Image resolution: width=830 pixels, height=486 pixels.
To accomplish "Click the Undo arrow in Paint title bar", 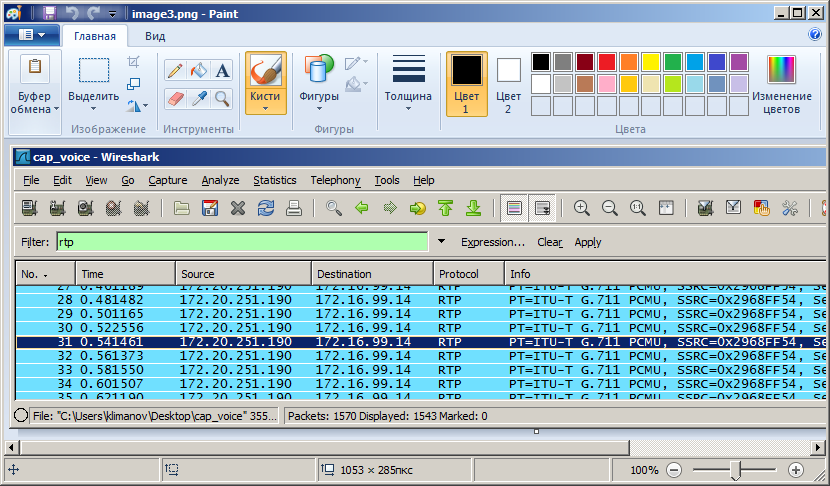I will coord(72,13).
